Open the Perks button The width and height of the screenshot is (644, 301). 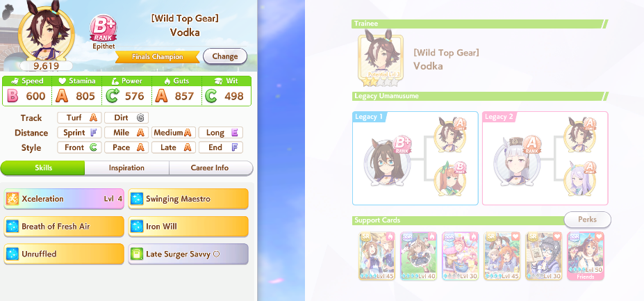587,219
